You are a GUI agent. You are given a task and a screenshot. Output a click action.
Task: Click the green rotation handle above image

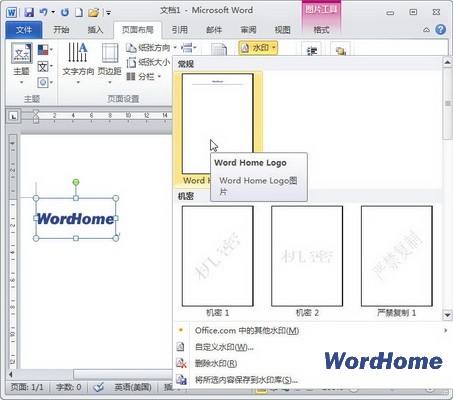coord(76,182)
